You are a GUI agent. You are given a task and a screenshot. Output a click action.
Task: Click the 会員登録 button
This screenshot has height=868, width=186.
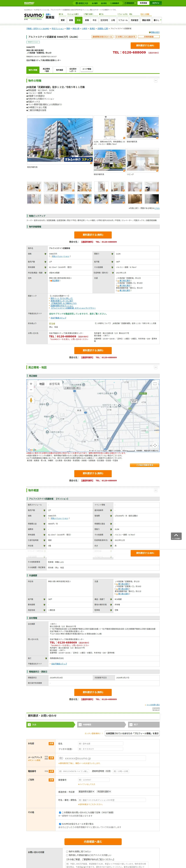tap(143, 3)
